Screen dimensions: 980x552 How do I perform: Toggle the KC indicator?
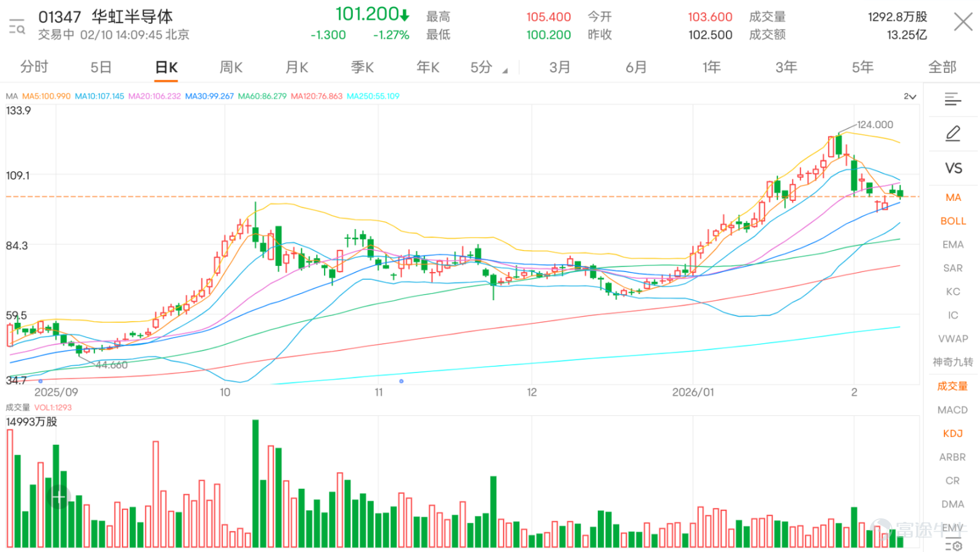(x=953, y=292)
